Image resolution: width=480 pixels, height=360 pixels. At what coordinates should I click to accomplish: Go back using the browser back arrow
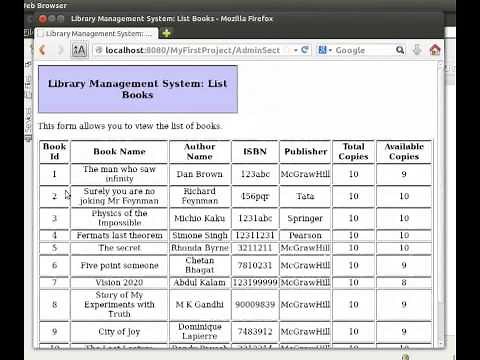point(43,50)
